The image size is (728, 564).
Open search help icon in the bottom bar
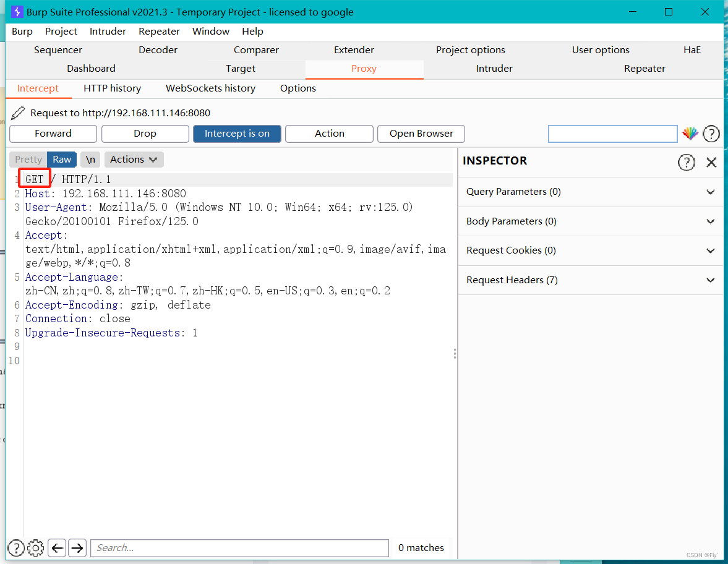pos(16,548)
